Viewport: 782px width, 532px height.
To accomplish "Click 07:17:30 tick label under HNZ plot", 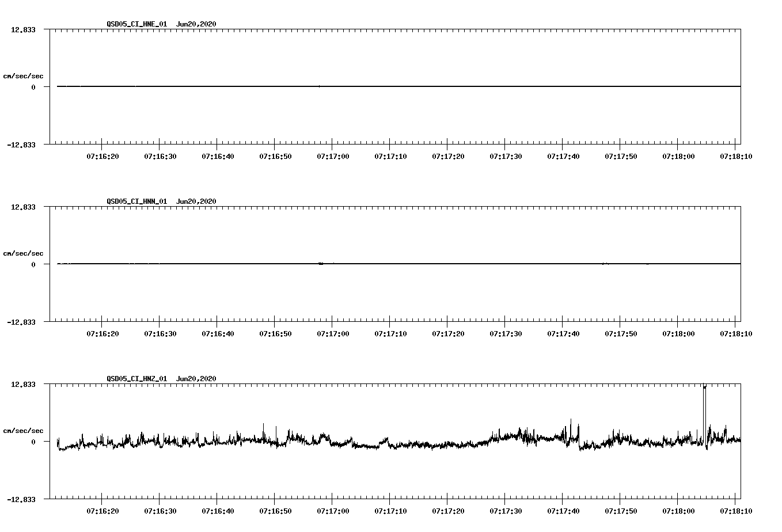I will (506, 511).
